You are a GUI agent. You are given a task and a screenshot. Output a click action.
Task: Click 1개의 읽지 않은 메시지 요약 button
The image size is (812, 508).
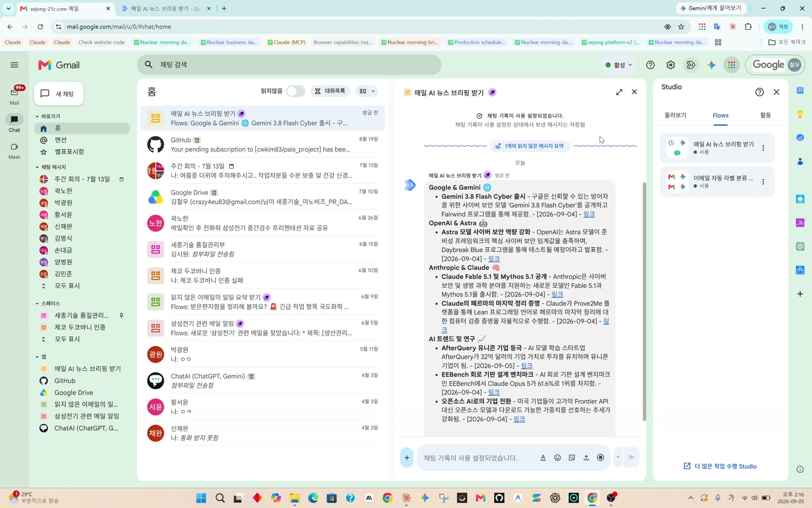click(530, 146)
